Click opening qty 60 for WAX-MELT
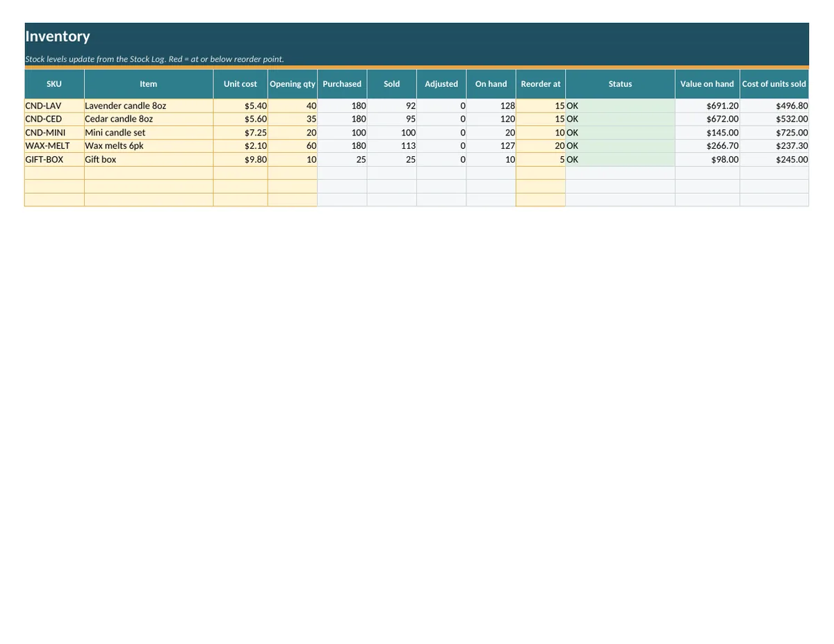 click(x=293, y=146)
